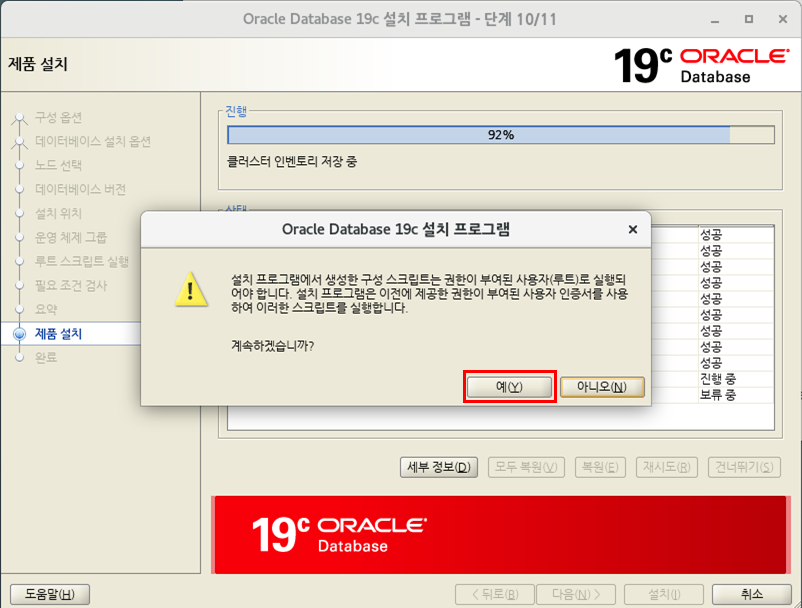Select the 구성 옵션 step

tap(58, 118)
